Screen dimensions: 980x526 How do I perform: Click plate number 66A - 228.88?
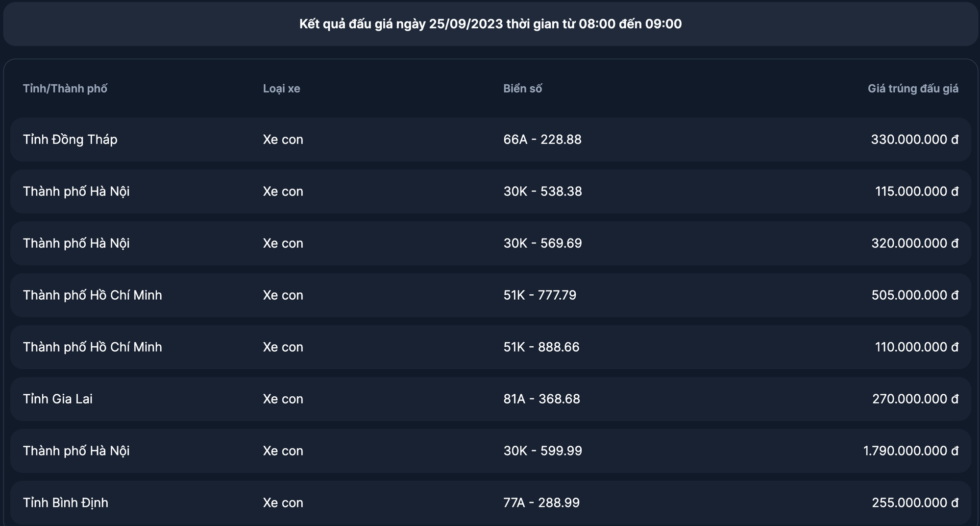pos(542,140)
